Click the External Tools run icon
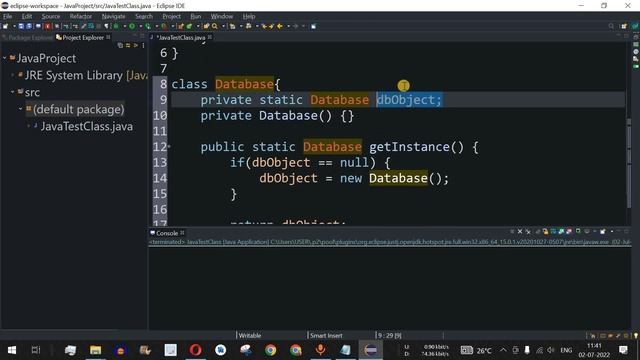 click(x=164, y=26)
